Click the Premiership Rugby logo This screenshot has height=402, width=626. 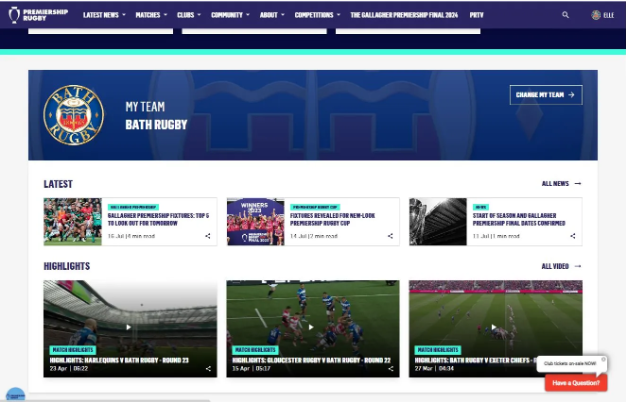pyautogui.click(x=38, y=15)
